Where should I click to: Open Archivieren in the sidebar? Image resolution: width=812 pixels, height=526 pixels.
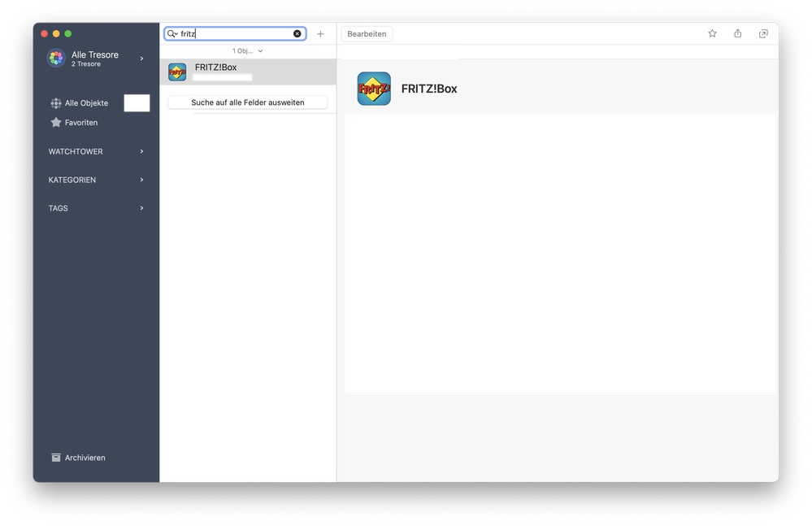pyautogui.click(x=85, y=458)
